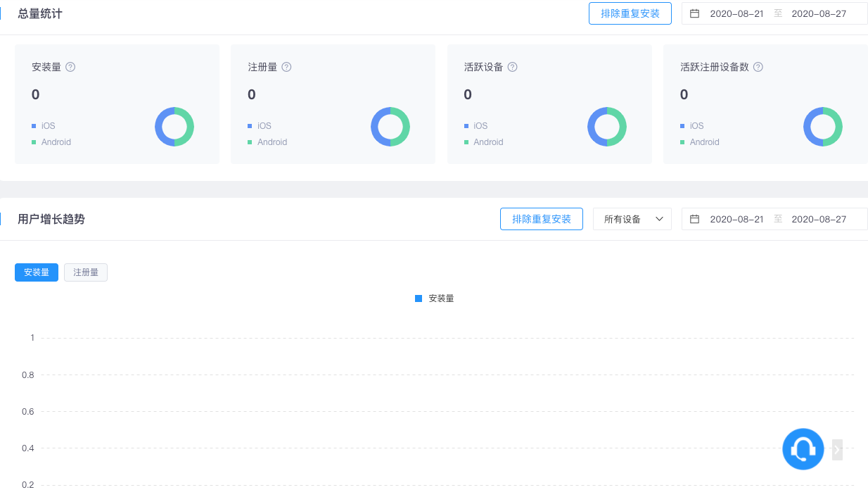Screen dimensions: 868x497
Task: Expand the arrow beside the chat icon
Action: click(836, 448)
